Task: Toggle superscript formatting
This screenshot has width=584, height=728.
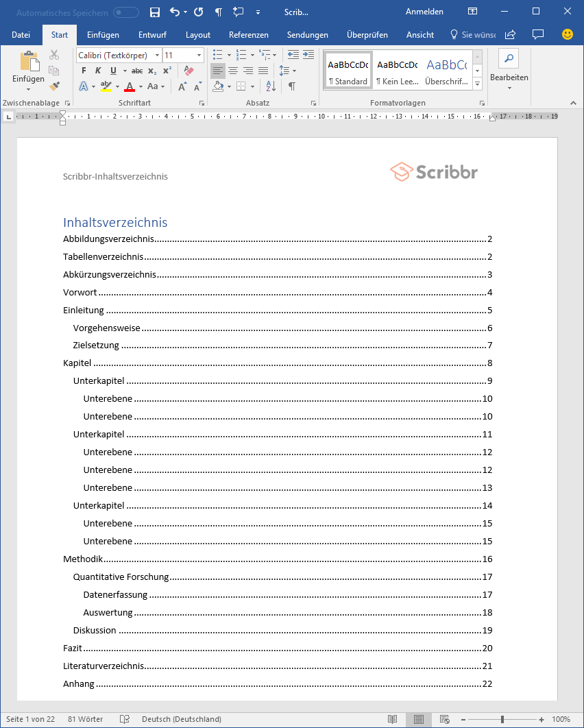Action: [167, 71]
